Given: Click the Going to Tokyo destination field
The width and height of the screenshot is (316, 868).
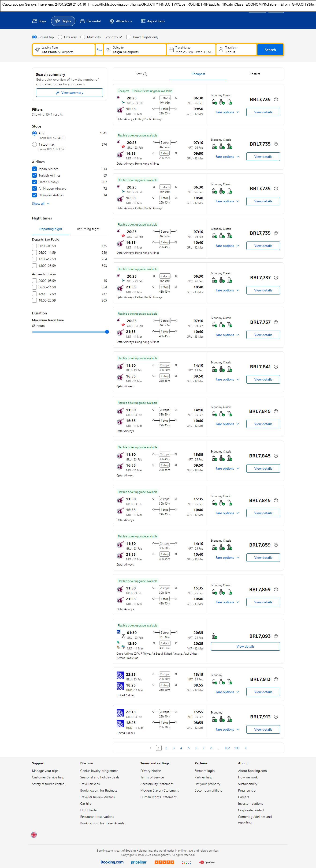Looking at the screenshot, I should (x=135, y=50).
